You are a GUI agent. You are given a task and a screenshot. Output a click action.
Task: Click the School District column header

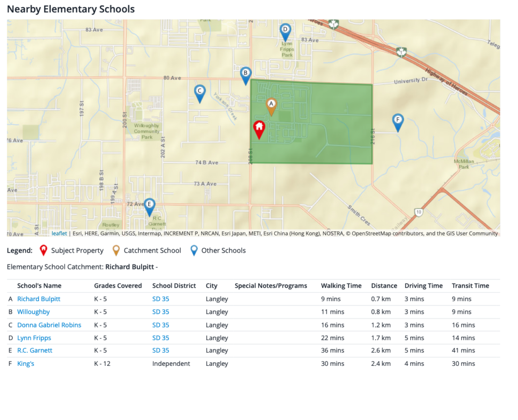pos(174,286)
